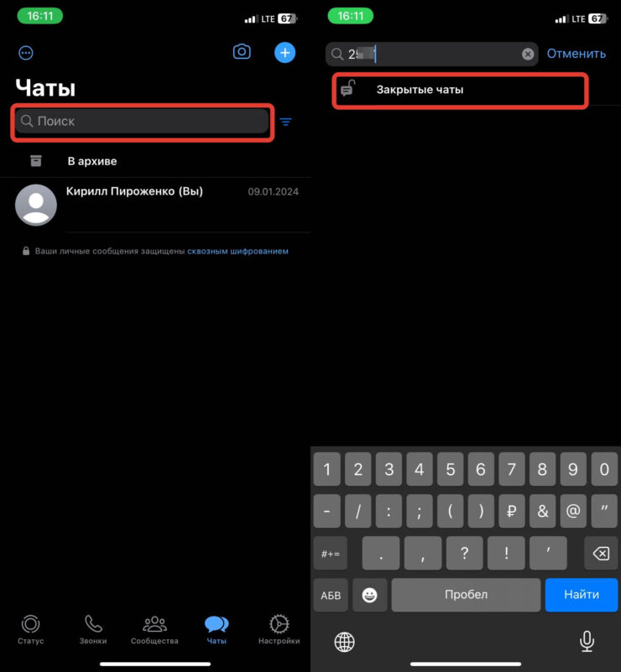Open the Сообщества tab
This screenshot has width=621, height=672.
[154, 629]
